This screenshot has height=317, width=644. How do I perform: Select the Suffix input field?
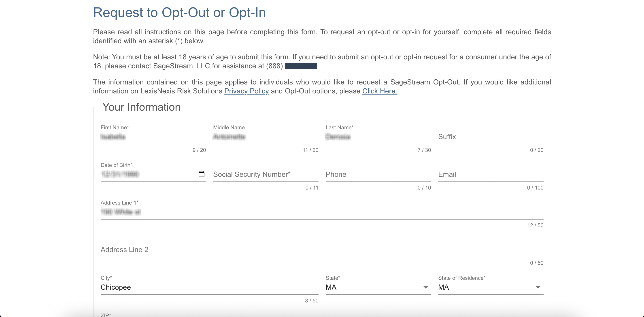(491, 137)
